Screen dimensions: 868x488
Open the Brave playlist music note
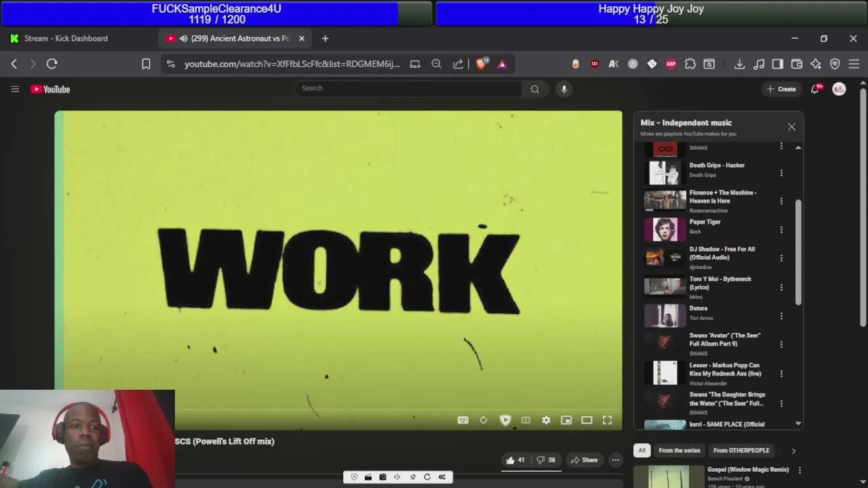759,64
